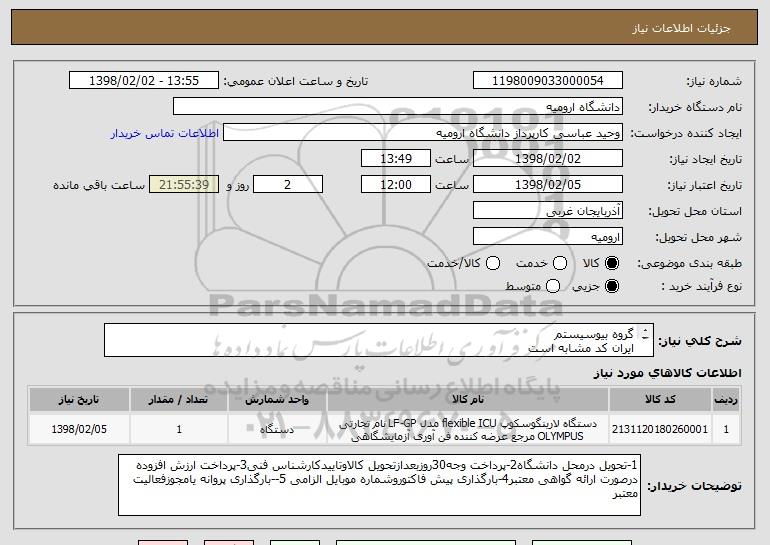
Task: Open اطلاعات تماس خریدار link
Action: (165, 133)
